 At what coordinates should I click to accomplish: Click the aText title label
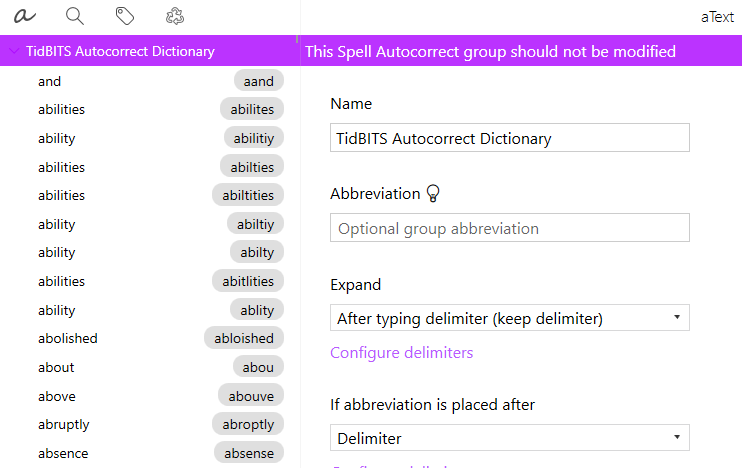click(x=717, y=17)
